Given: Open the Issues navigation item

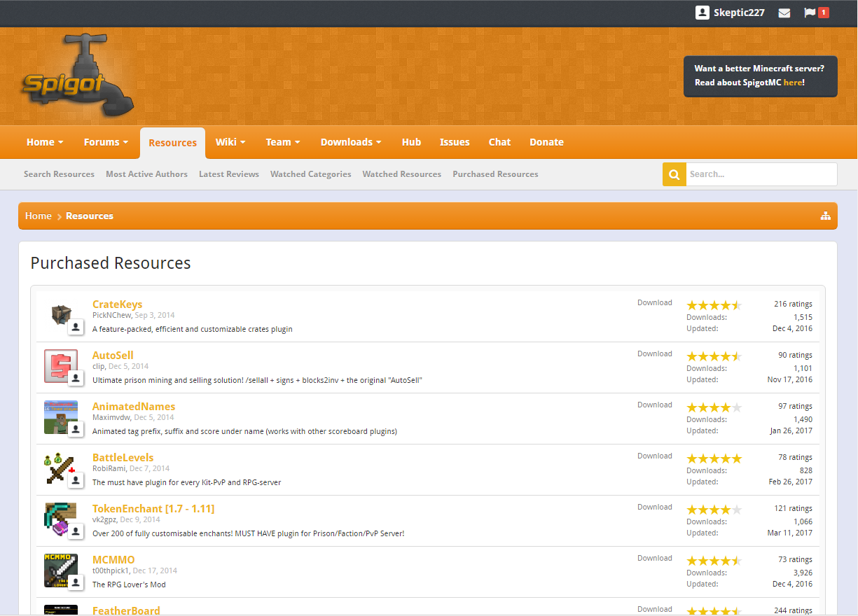Looking at the screenshot, I should tap(455, 142).
